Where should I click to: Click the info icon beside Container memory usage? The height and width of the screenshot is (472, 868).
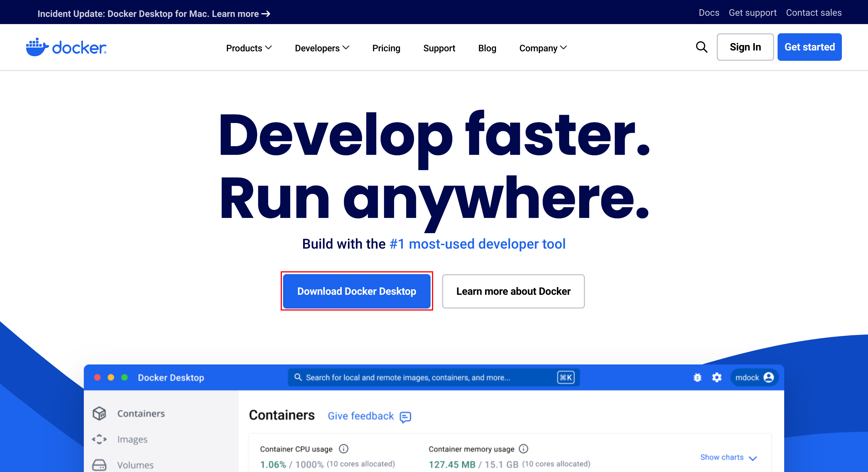[523, 449]
